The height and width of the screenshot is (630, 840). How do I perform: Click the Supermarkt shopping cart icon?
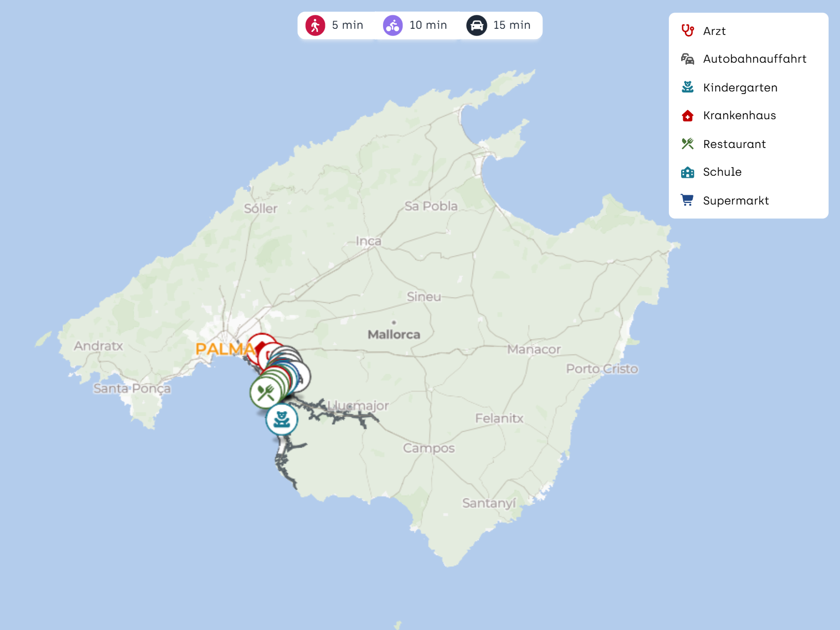pyautogui.click(x=687, y=200)
